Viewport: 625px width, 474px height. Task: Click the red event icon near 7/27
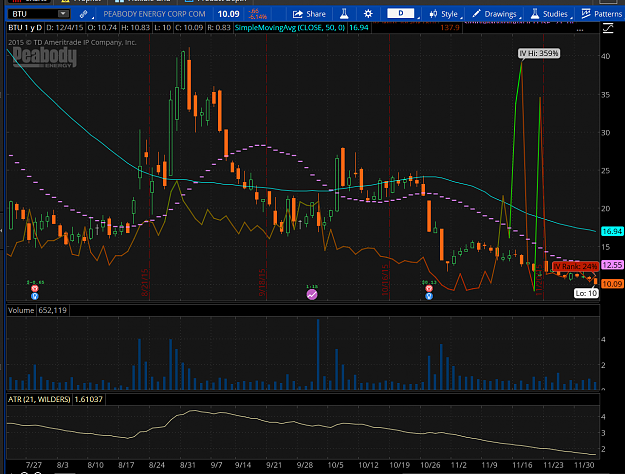35,289
